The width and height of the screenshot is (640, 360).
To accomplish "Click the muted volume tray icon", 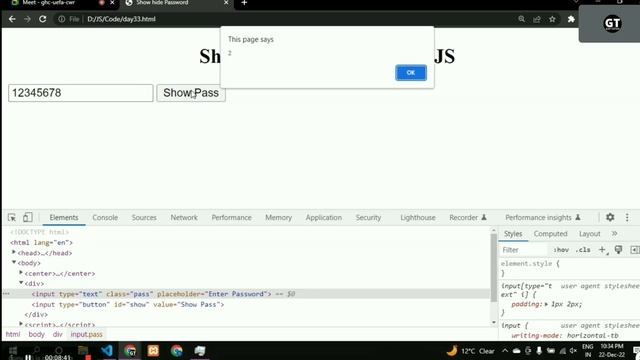I will 573,351.
